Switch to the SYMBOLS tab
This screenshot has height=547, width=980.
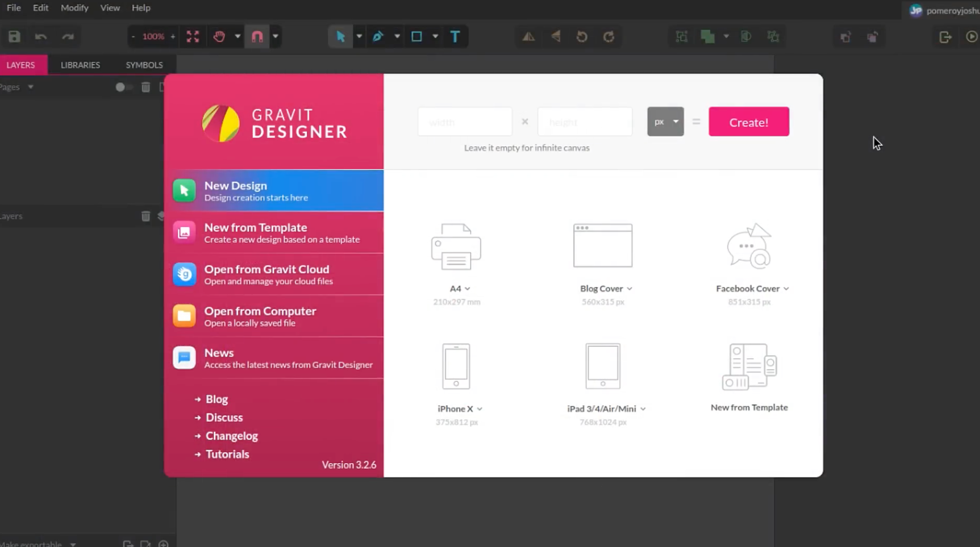click(145, 65)
